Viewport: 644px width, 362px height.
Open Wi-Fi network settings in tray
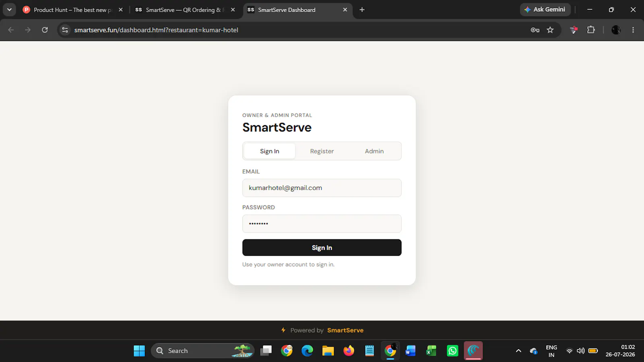[569, 351]
